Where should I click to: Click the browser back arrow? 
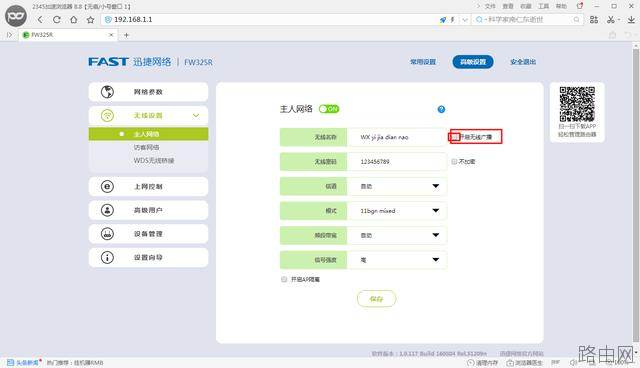[x=40, y=20]
